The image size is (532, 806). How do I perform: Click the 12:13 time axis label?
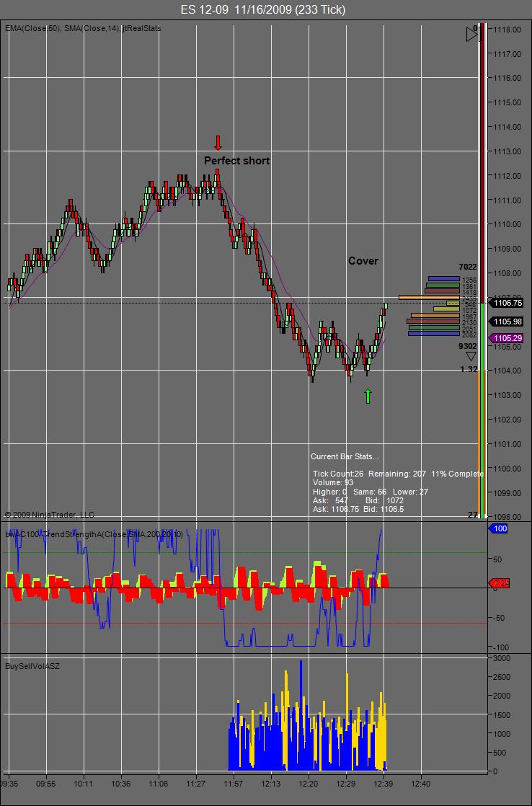(271, 785)
